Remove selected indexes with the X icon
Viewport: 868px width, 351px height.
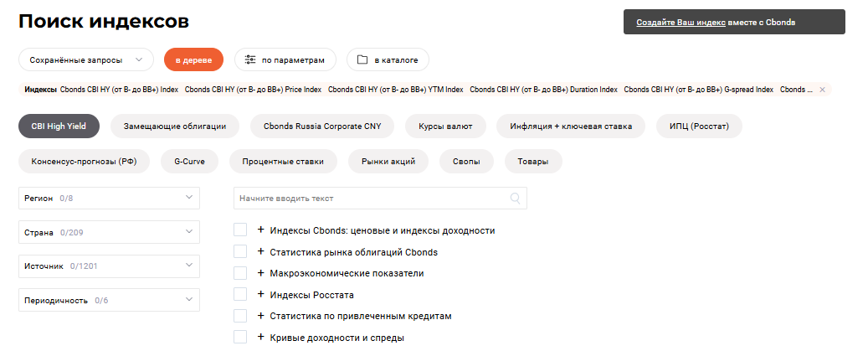[822, 90]
